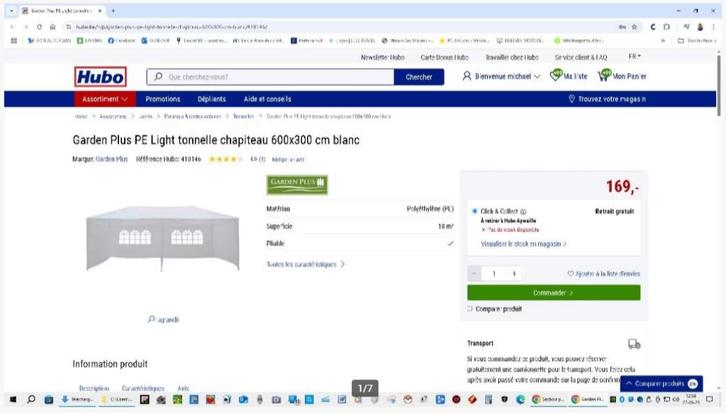The image size is (726, 413).
Task: Click the Garden Plus brand logo
Action: pyautogui.click(x=297, y=184)
